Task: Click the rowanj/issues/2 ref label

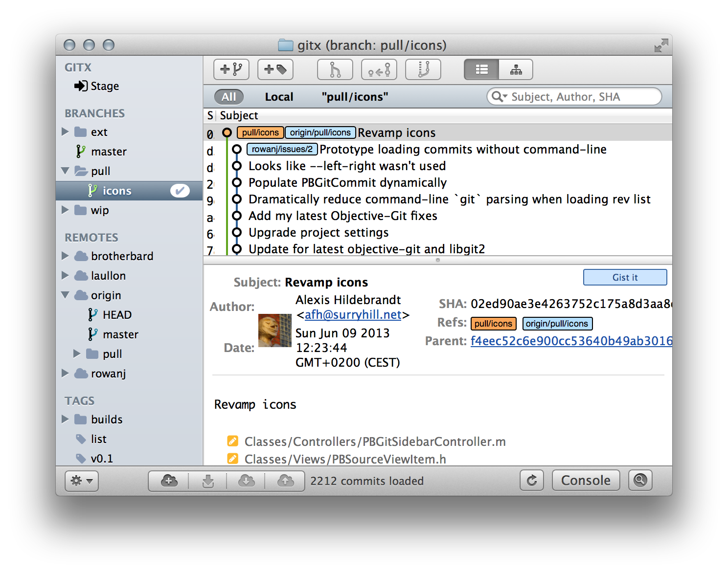Action: pyautogui.click(x=282, y=149)
